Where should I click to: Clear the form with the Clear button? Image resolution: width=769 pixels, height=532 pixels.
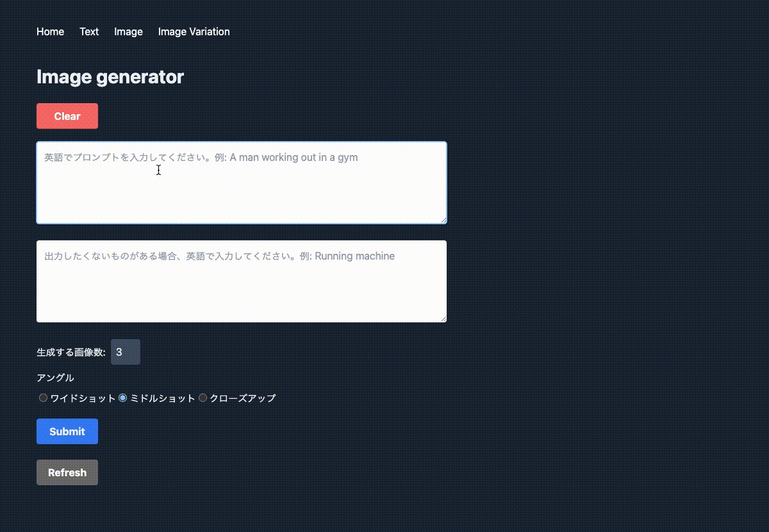tap(67, 116)
